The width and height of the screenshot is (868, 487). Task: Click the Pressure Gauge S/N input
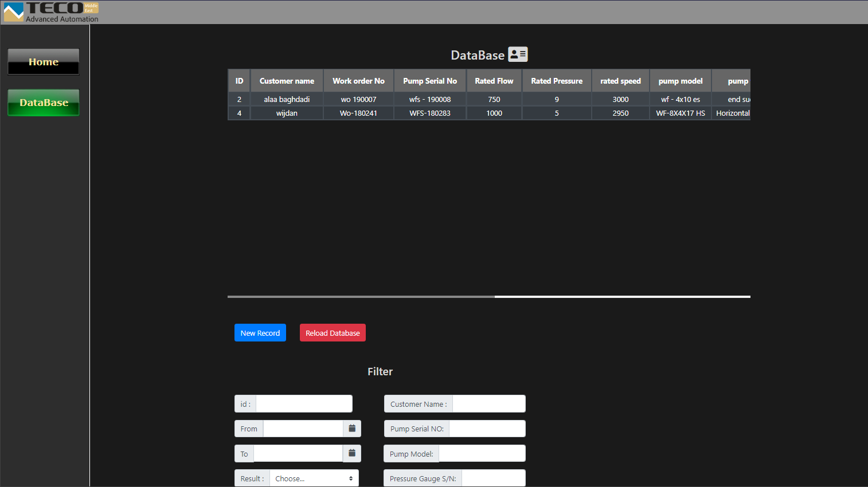click(x=493, y=478)
